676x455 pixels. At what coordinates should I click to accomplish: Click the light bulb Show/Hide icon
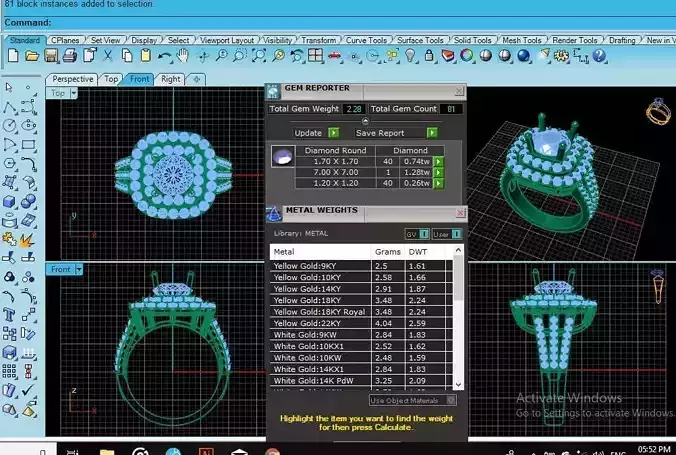point(410,56)
